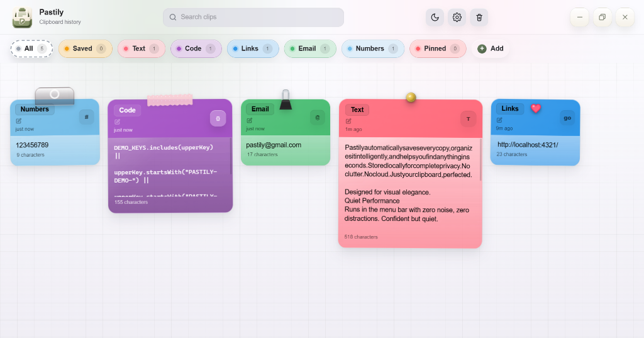
Task: Click the Code label on the purple card
Action: 127,110
